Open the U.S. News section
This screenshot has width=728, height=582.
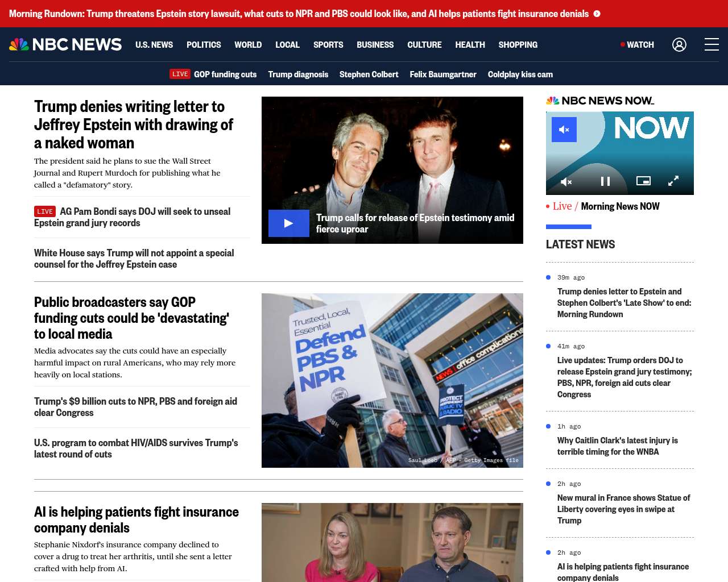pos(154,44)
